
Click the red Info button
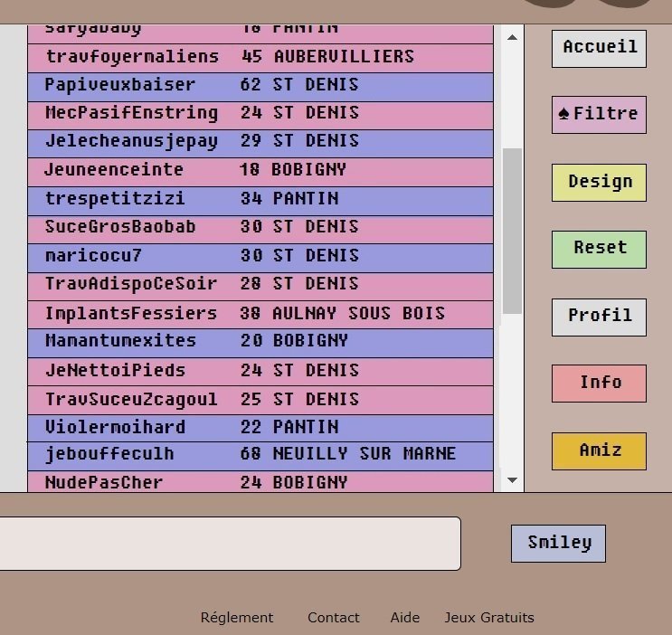(599, 384)
